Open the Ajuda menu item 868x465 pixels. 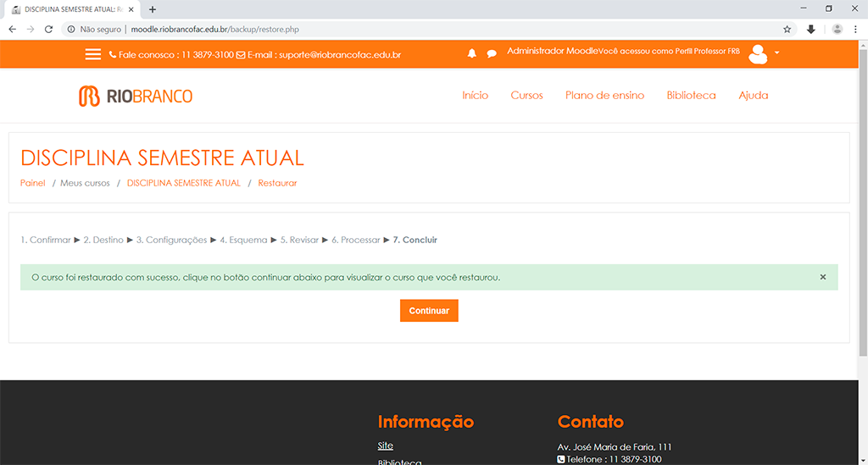coord(753,95)
